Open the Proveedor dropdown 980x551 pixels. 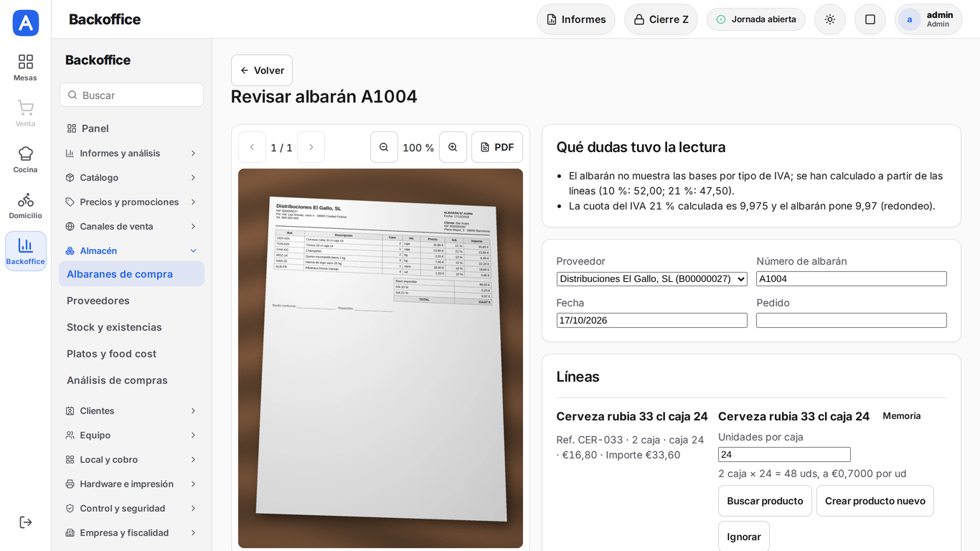[x=652, y=279]
